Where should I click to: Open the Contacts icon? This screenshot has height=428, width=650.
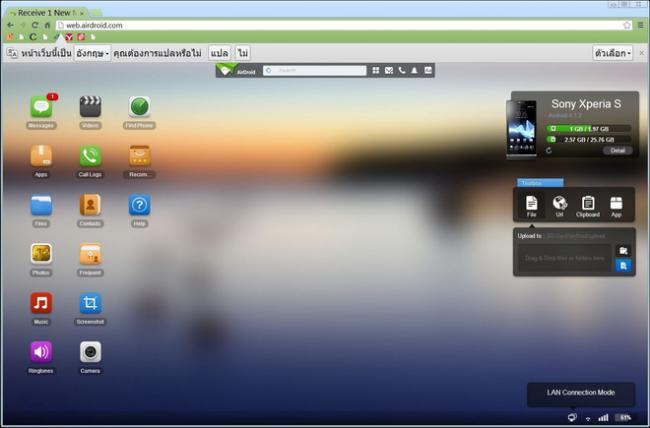click(90, 205)
